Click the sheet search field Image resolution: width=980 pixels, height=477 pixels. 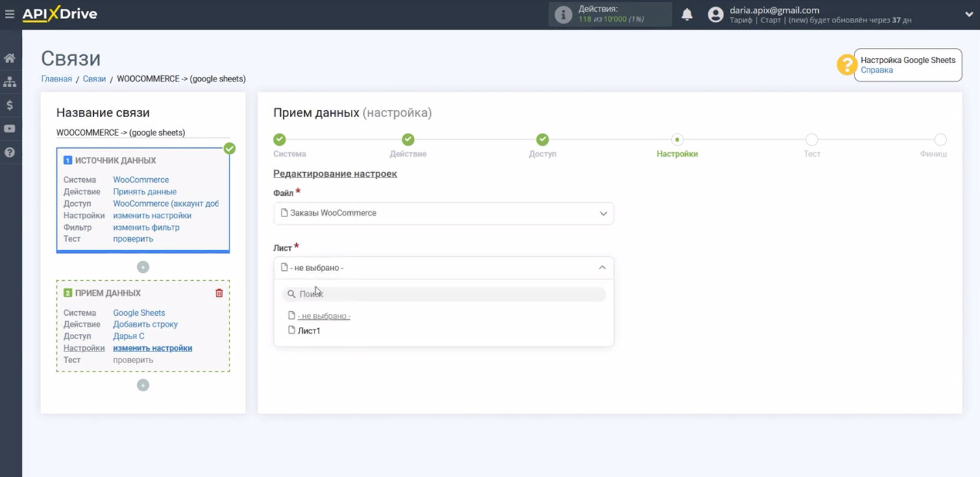pyautogui.click(x=443, y=294)
